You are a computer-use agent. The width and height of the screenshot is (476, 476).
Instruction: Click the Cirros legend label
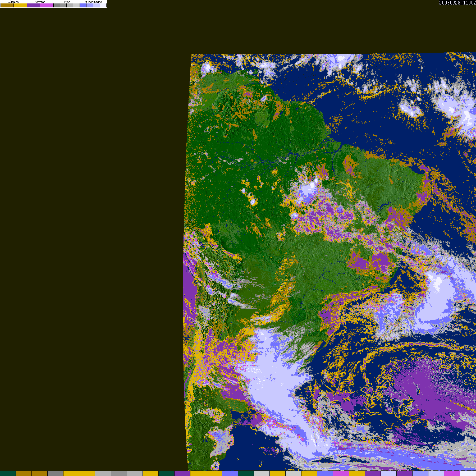[x=66, y=2]
